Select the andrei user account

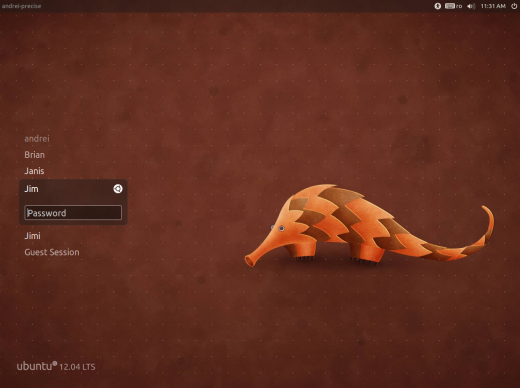coord(37,139)
